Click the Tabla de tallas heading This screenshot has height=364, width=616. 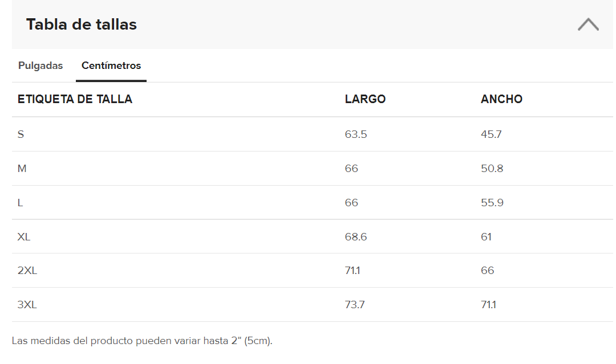click(82, 24)
